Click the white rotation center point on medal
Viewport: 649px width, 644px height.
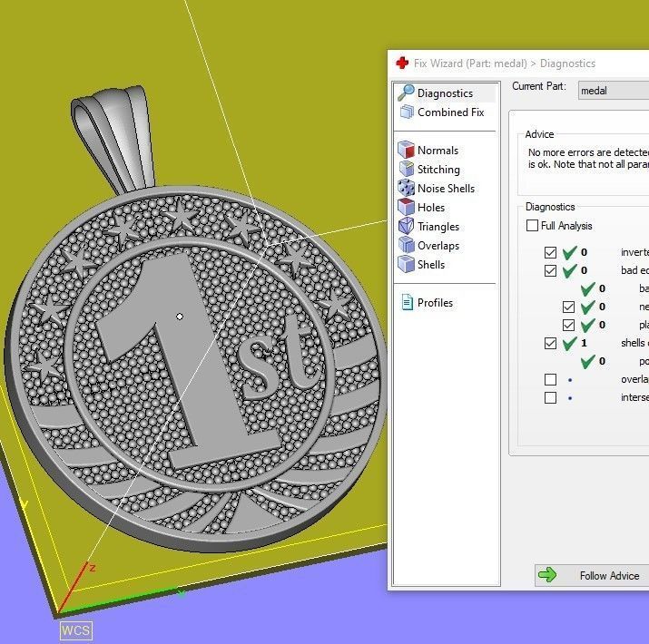point(180,317)
